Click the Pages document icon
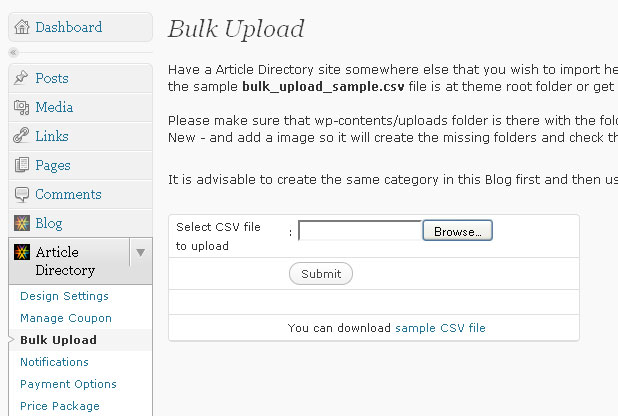Image resolution: width=618 pixels, height=416 pixels. point(22,165)
